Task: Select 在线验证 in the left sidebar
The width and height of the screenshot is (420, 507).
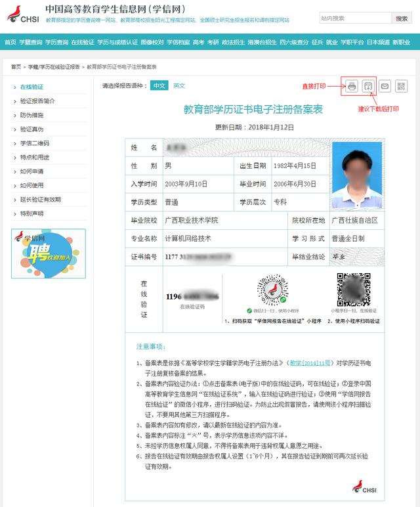Action: pyautogui.click(x=31, y=87)
